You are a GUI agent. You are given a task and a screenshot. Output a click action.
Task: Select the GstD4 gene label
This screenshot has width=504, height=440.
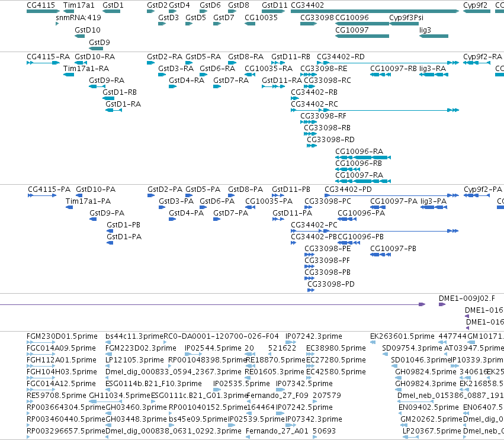click(179, 5)
